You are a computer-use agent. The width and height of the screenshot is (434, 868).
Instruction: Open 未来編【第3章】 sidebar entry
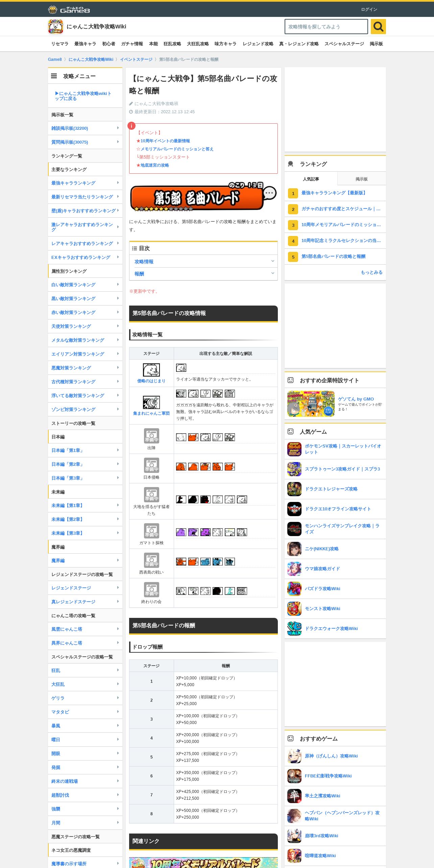click(x=85, y=533)
